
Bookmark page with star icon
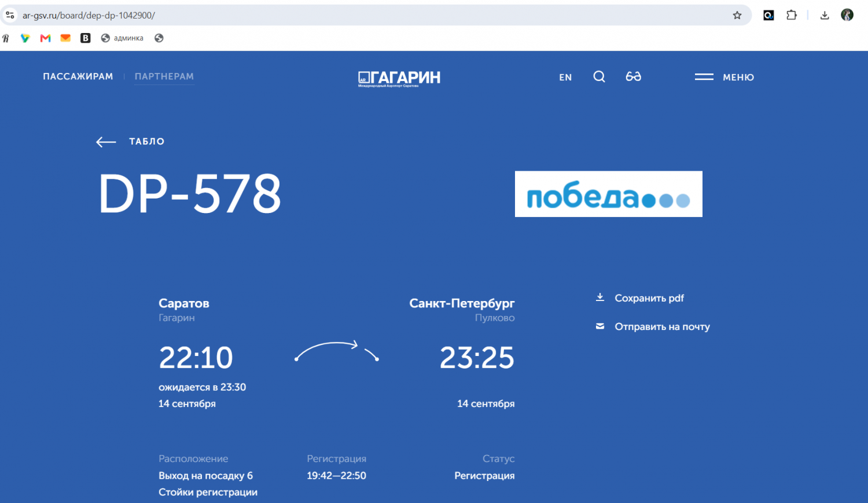click(737, 16)
